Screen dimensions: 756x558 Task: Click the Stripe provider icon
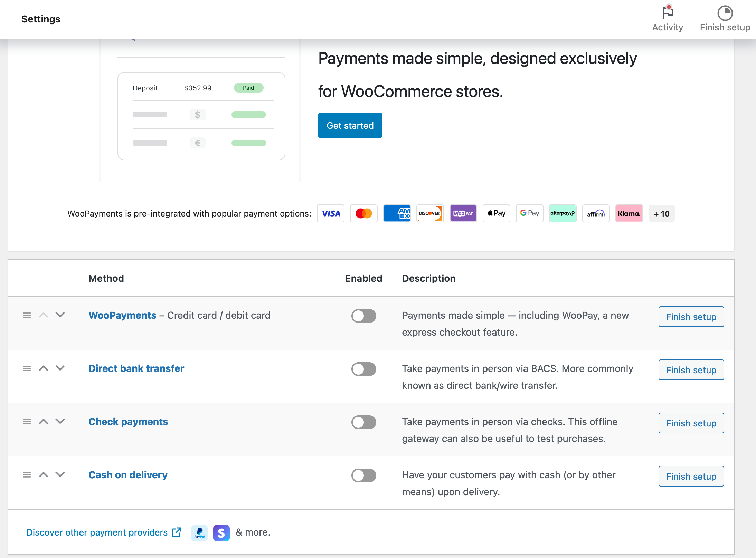pos(221,533)
